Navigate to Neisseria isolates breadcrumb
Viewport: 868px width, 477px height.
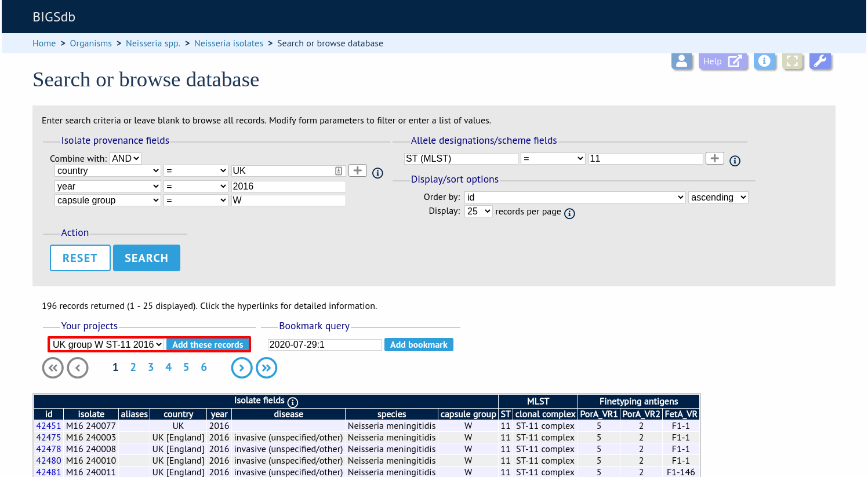[x=228, y=43]
